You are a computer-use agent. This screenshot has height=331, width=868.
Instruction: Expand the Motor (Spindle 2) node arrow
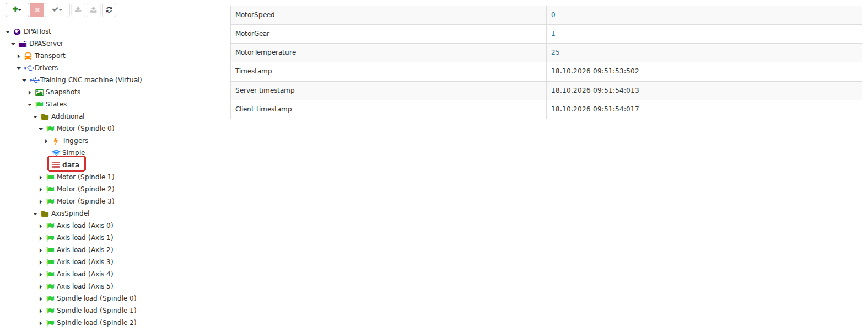click(x=41, y=190)
